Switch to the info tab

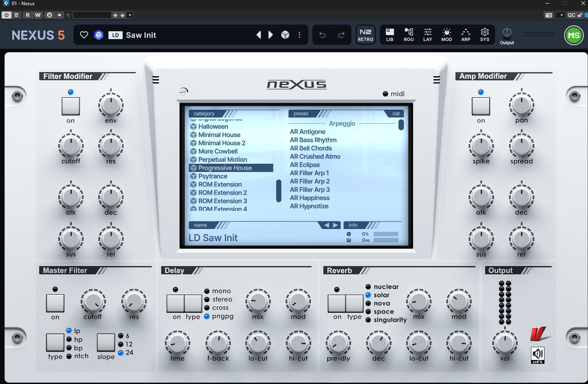[353, 225]
